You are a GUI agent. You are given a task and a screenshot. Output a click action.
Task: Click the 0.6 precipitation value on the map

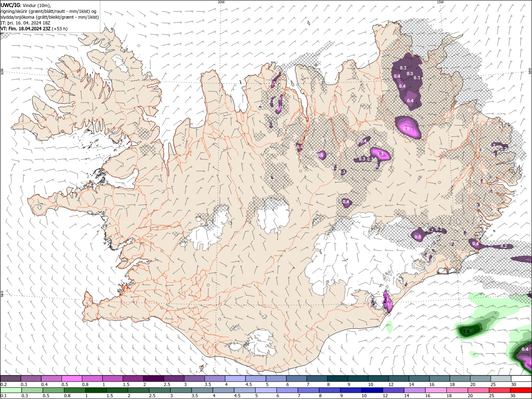coord(320,155)
